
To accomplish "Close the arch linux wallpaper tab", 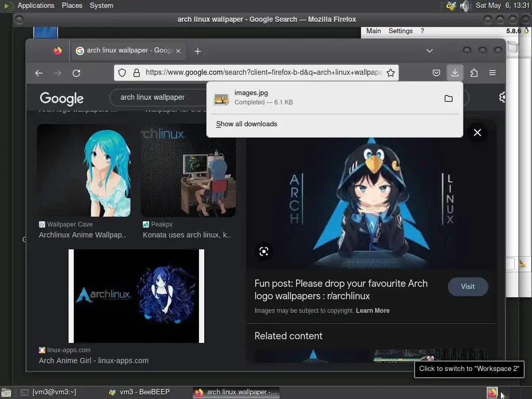I will [x=178, y=50].
